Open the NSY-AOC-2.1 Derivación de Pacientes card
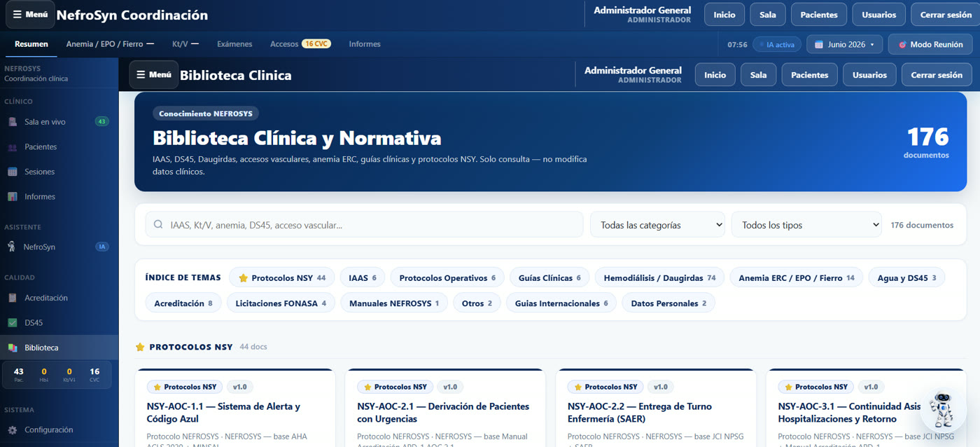 click(x=445, y=408)
